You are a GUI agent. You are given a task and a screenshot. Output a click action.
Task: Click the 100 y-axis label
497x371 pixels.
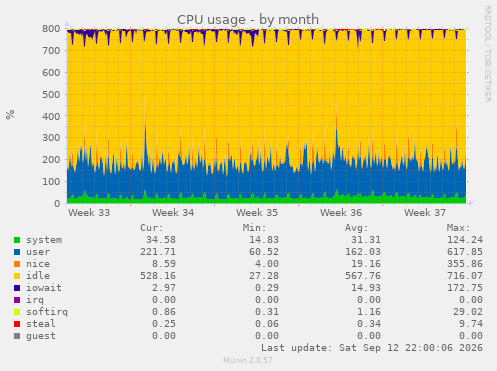51,182
